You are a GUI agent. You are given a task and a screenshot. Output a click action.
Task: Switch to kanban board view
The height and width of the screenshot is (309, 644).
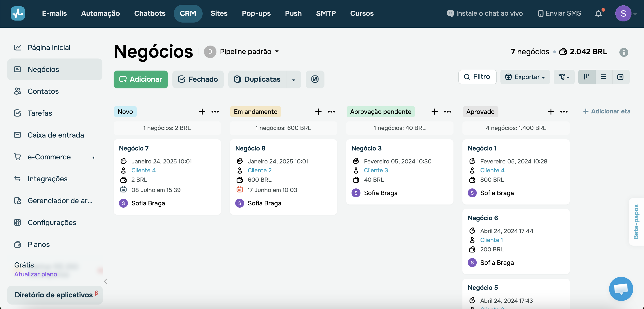[x=587, y=77]
